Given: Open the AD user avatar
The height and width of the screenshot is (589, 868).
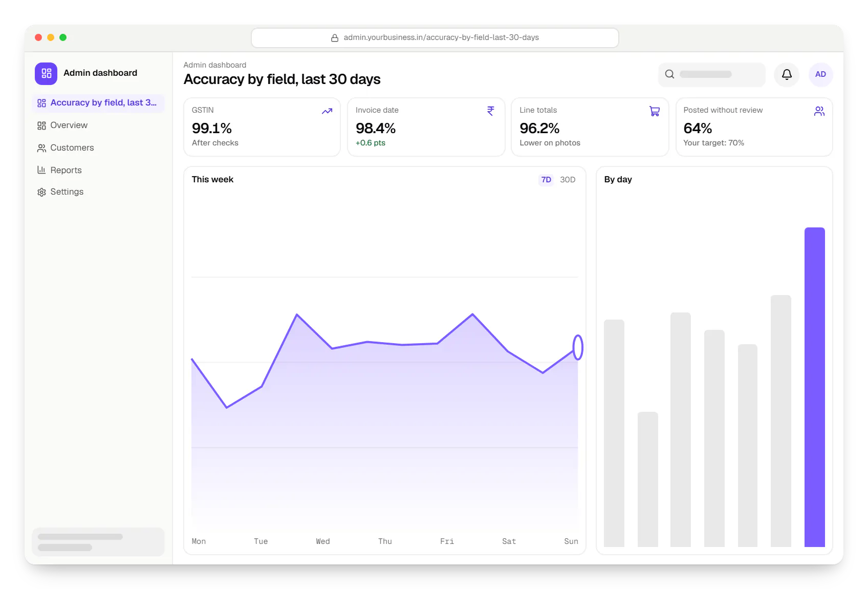Looking at the screenshot, I should (x=820, y=74).
